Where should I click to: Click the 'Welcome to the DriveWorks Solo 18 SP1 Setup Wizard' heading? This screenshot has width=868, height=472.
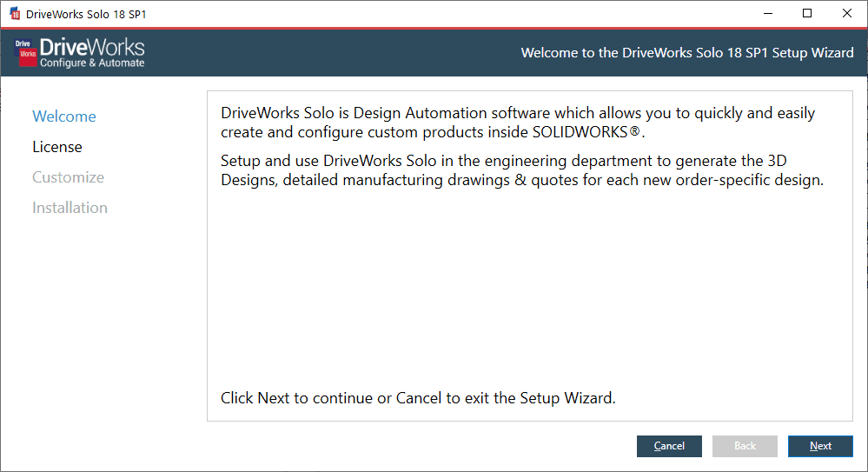[x=687, y=53]
